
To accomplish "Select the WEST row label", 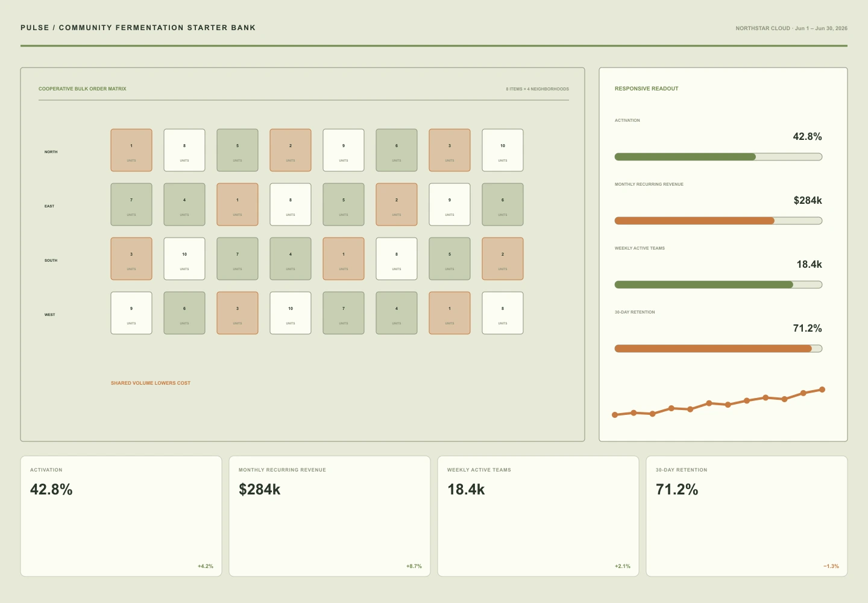I will click(x=50, y=315).
